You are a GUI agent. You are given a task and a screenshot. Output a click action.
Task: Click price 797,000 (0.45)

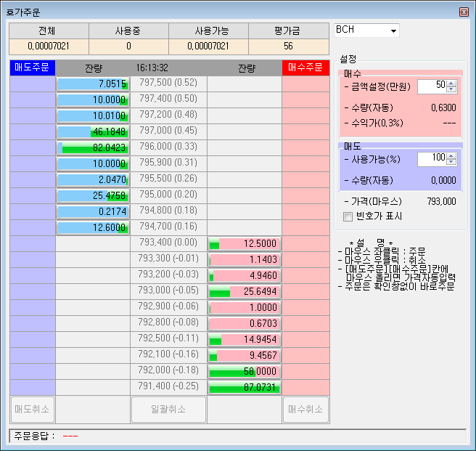click(168, 131)
